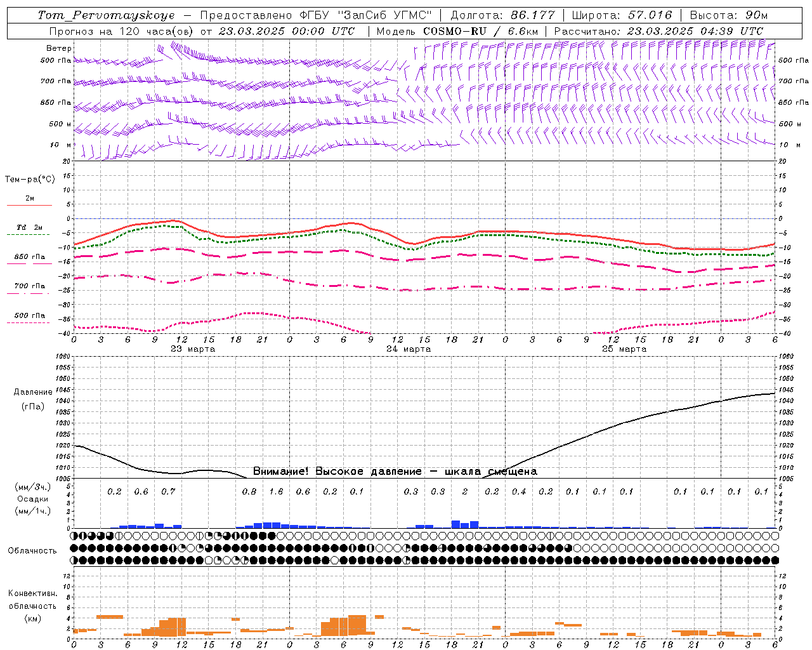812x650 pixels.
Task: Select the 850 гПа temperature legend entry
Action: [30, 257]
